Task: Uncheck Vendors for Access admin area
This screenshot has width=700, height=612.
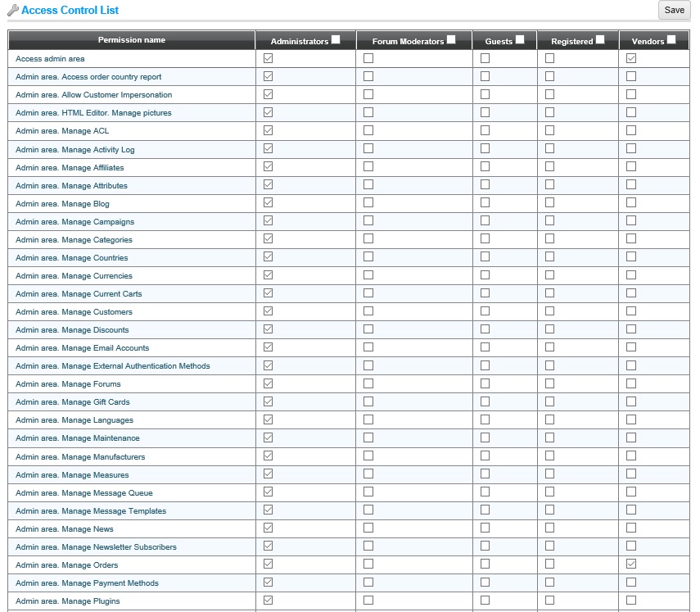Action: pyautogui.click(x=630, y=58)
